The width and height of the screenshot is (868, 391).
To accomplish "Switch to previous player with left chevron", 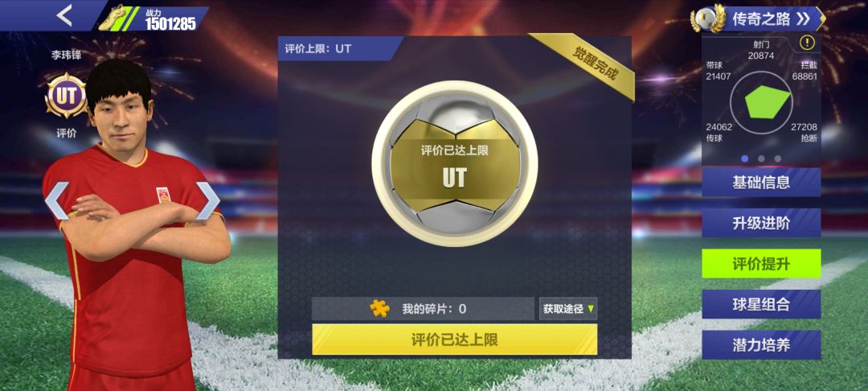I will [56, 200].
